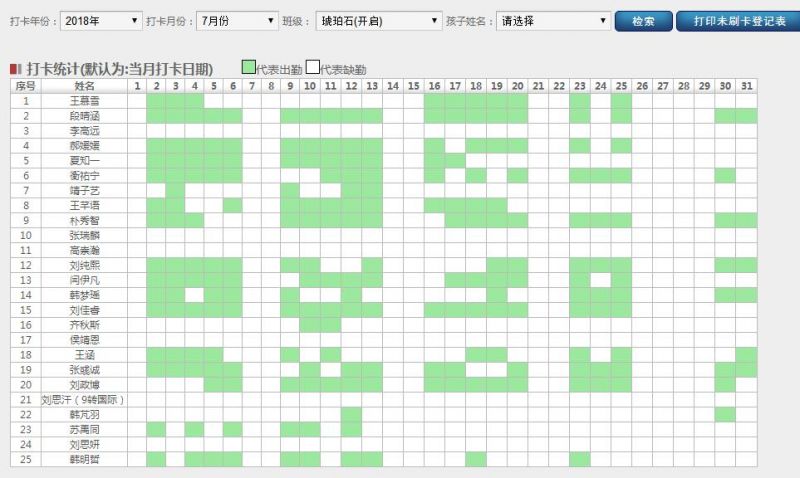Click green day 31 cell in row 2
Image resolution: width=800 pixels, height=478 pixels.
pos(746,116)
